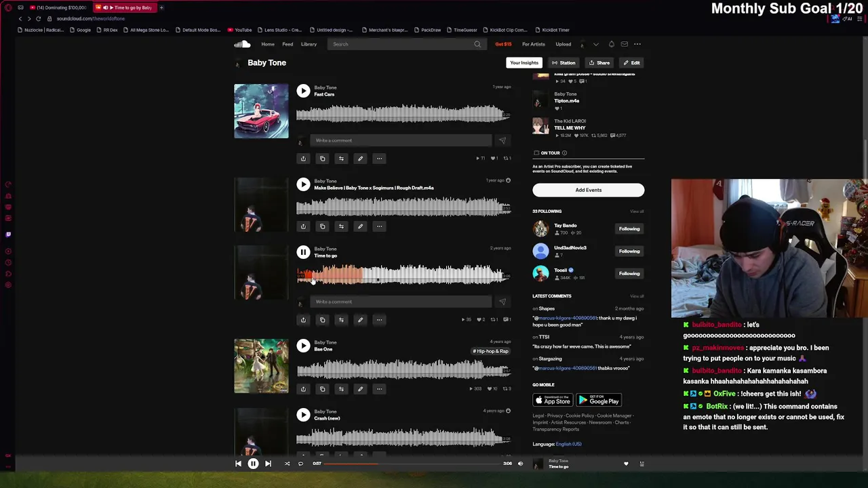
Task: Click the Add Events button
Action: pos(588,190)
